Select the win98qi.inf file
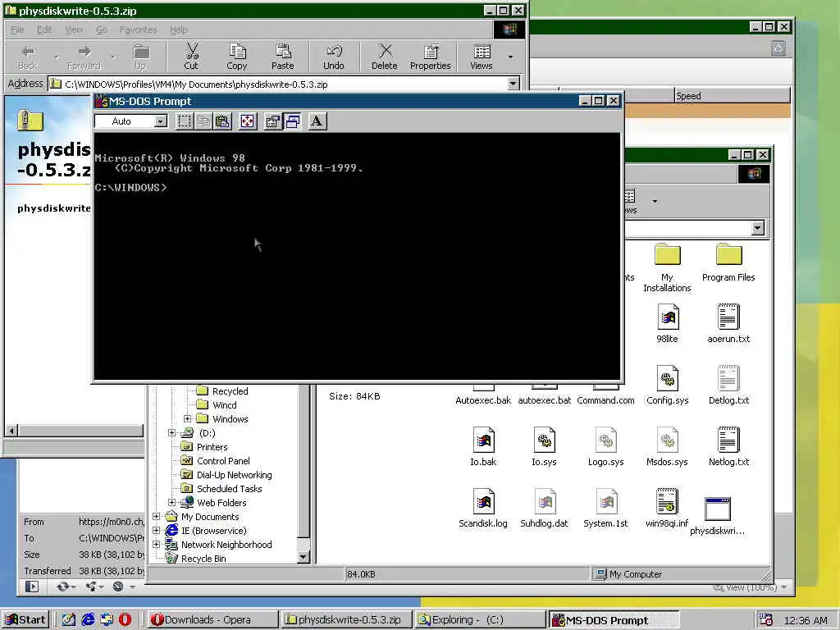The width and height of the screenshot is (840, 630). [667, 508]
